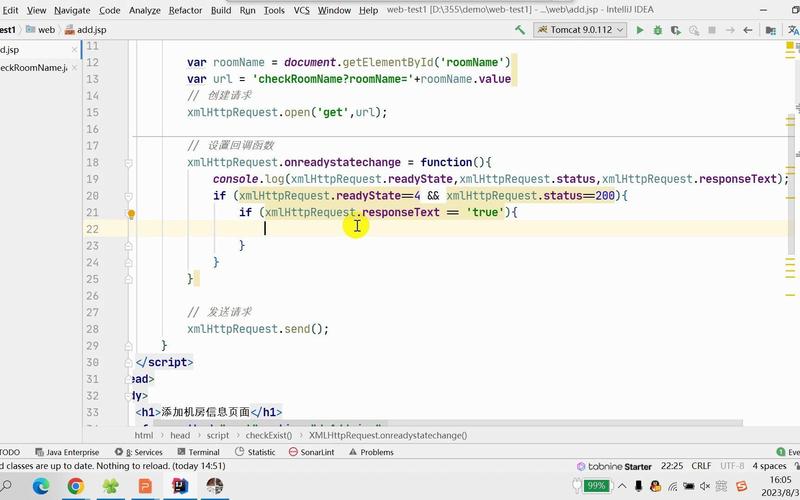The width and height of the screenshot is (800, 500).
Task: Open the Java Enterprise tool window
Action: [67, 452]
